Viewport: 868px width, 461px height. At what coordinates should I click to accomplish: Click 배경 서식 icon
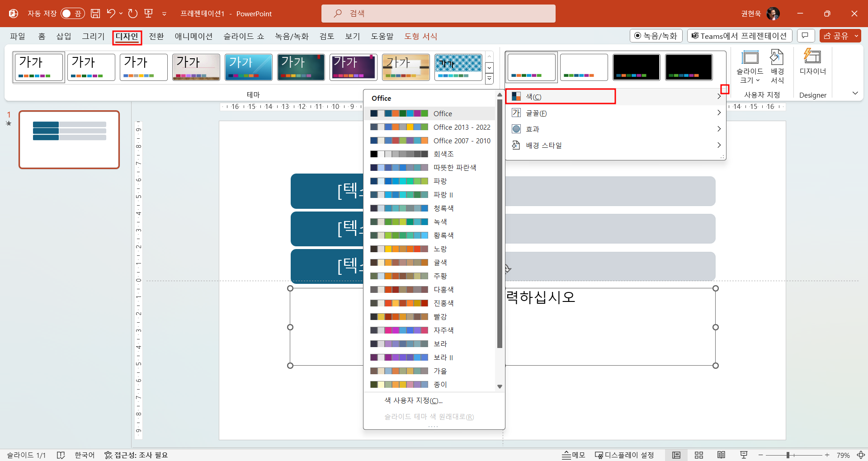tap(777, 67)
